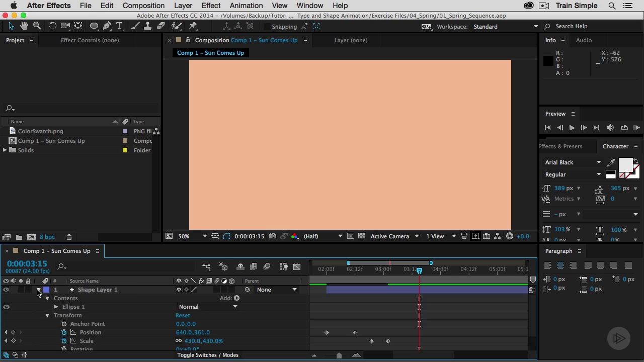Toggle the Position stopwatch
Viewport: 644px width, 362px height.
point(64,332)
